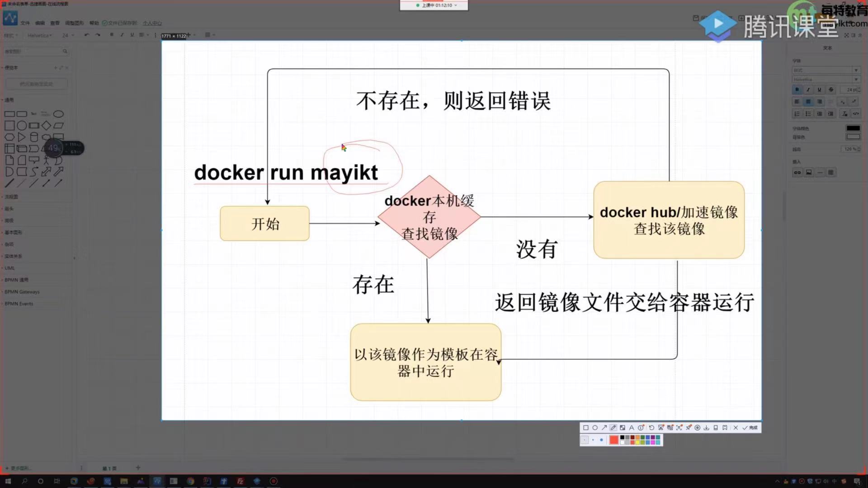Open the Helvetica font dropdown in toolbar

(x=40, y=35)
